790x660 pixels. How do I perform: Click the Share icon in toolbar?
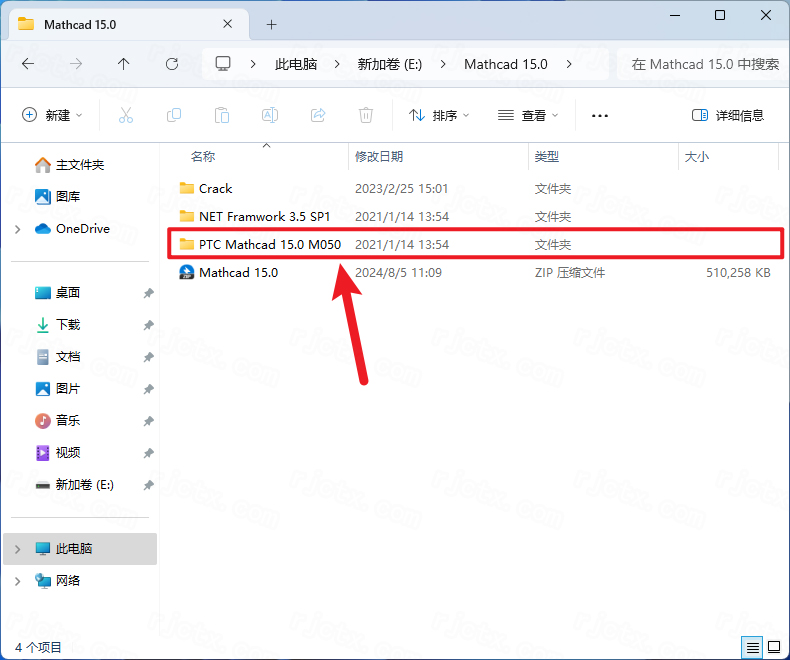[318, 115]
